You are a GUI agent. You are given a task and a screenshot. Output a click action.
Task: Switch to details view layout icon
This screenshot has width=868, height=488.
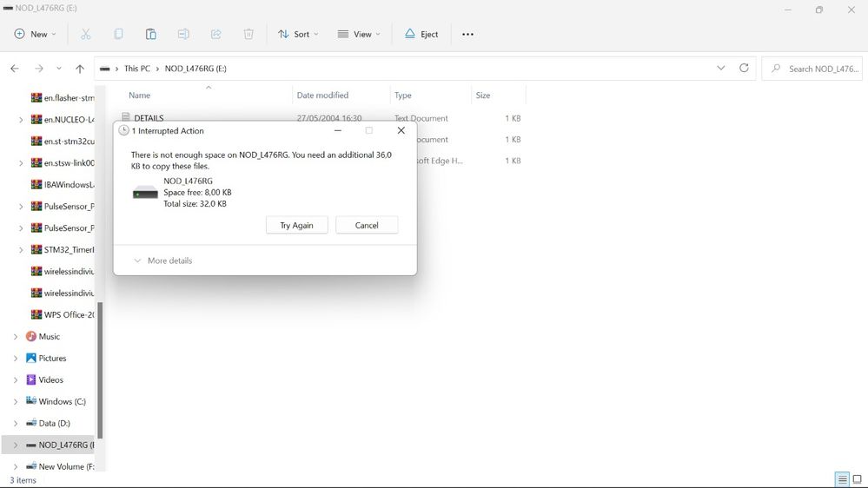[842, 479]
